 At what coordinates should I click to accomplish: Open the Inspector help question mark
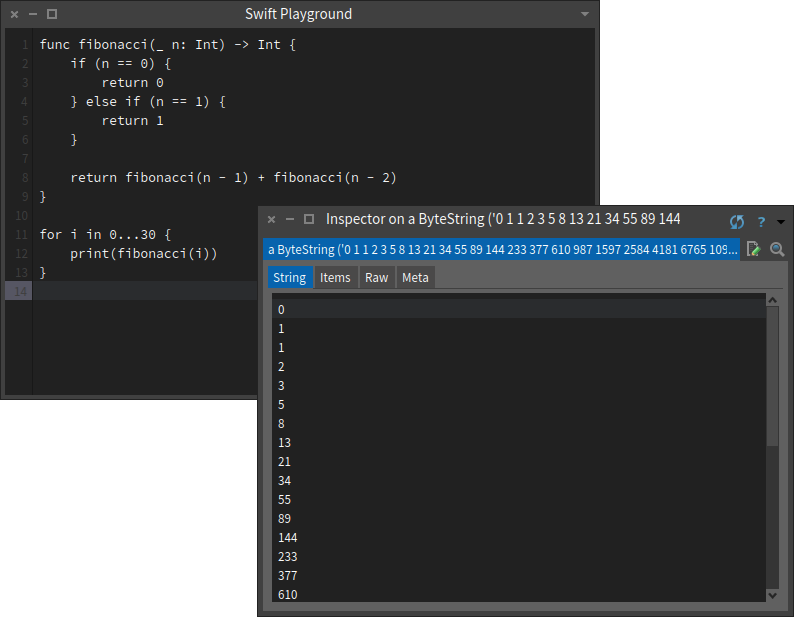[x=761, y=222]
